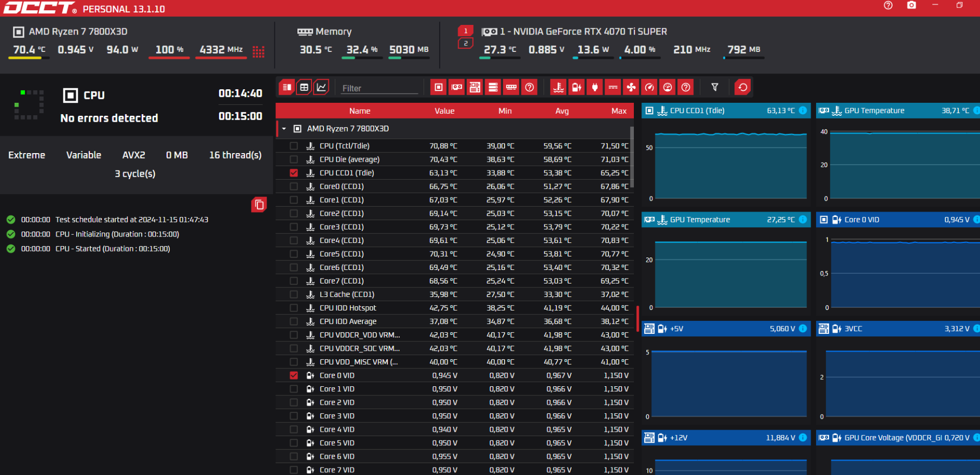980x475 pixels.
Task: Open info for the +5V graph
Action: coord(803,328)
